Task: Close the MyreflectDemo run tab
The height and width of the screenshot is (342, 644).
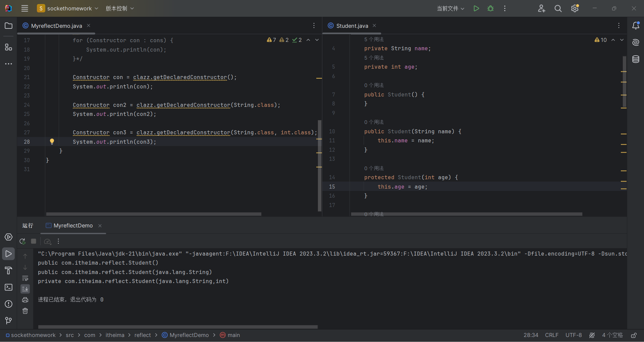Action: point(100,226)
